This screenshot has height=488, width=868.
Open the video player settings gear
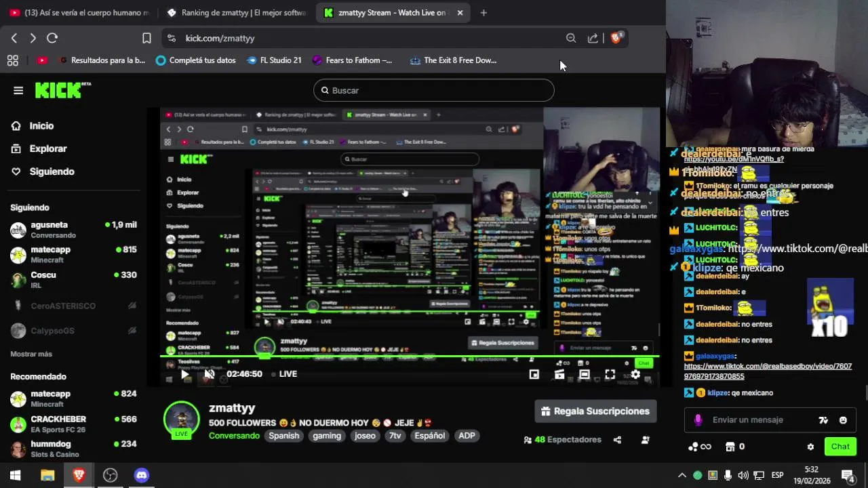tap(635, 374)
